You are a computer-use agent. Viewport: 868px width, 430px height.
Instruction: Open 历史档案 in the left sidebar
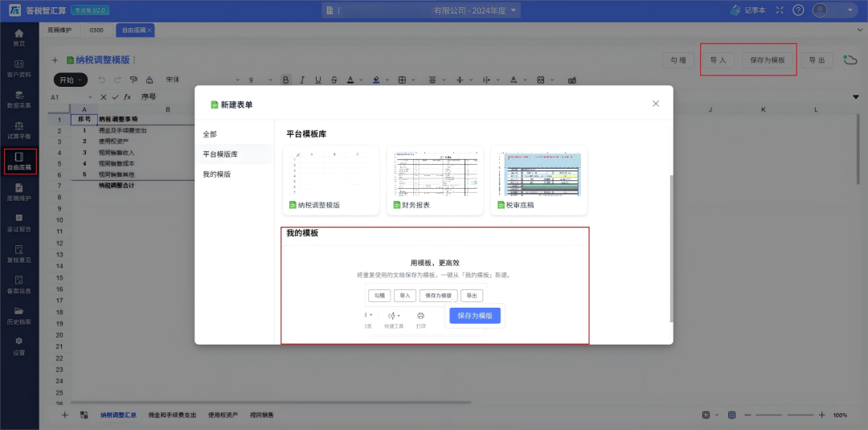(x=18, y=316)
